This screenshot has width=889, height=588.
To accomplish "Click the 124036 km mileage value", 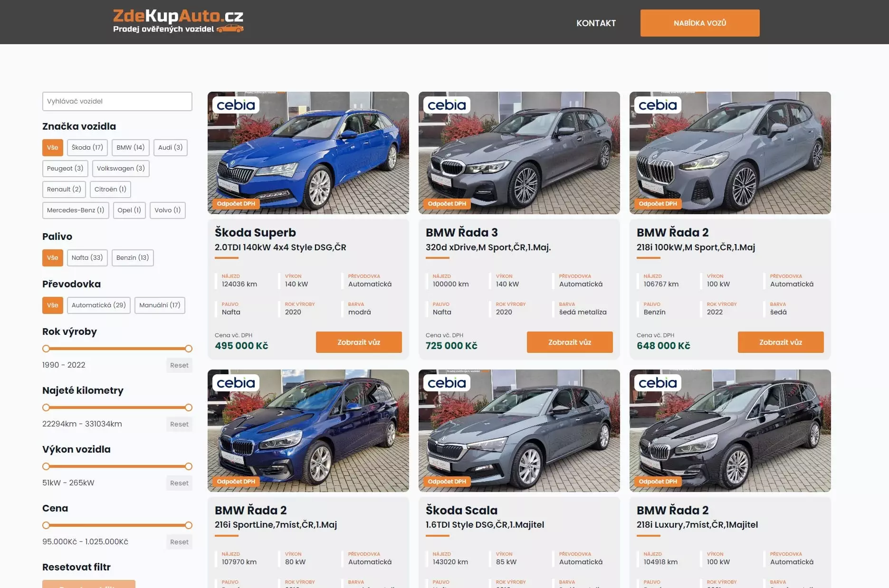I will pos(239,284).
